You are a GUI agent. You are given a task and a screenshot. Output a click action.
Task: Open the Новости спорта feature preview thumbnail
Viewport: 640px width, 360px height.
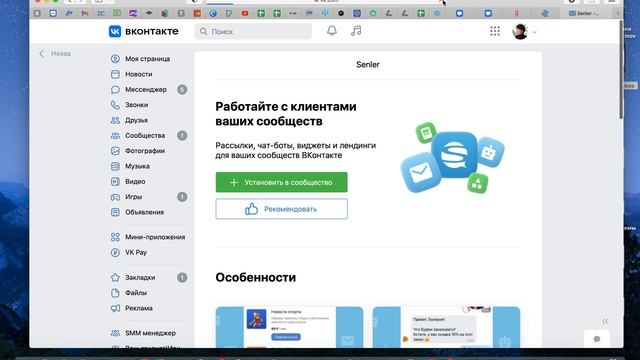coord(289,327)
